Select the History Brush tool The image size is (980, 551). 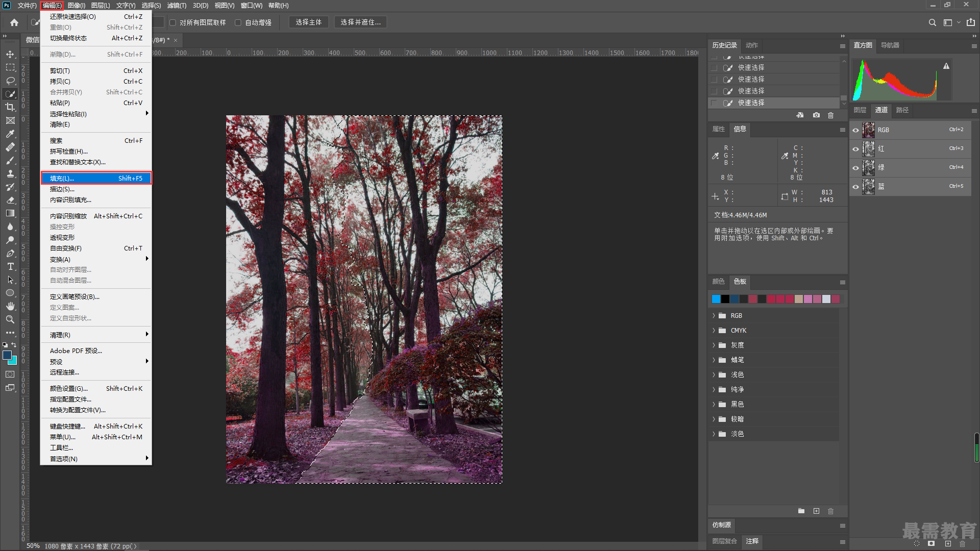[x=10, y=187]
